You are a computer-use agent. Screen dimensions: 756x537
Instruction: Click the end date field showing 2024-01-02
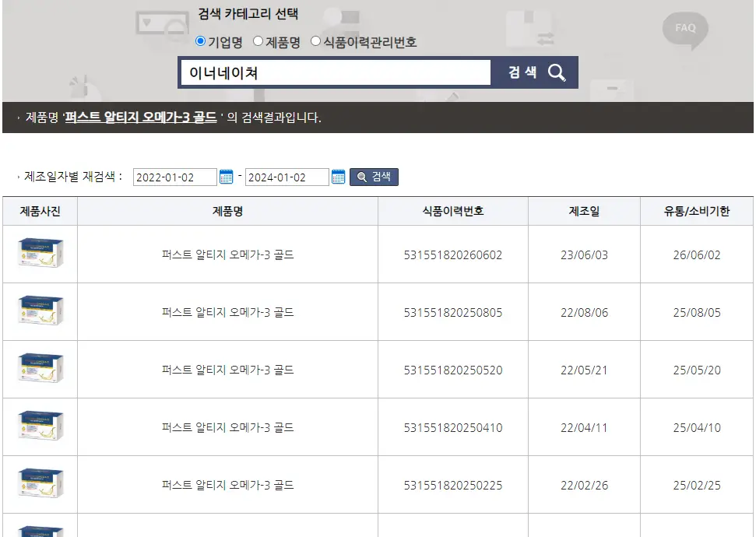pos(286,177)
